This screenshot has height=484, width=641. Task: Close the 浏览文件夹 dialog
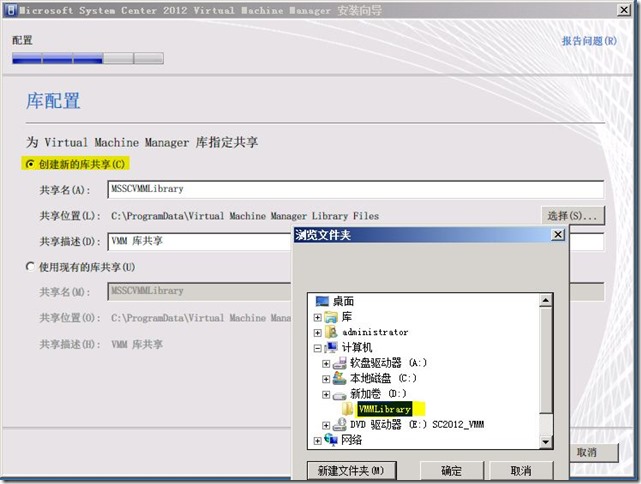(558, 235)
